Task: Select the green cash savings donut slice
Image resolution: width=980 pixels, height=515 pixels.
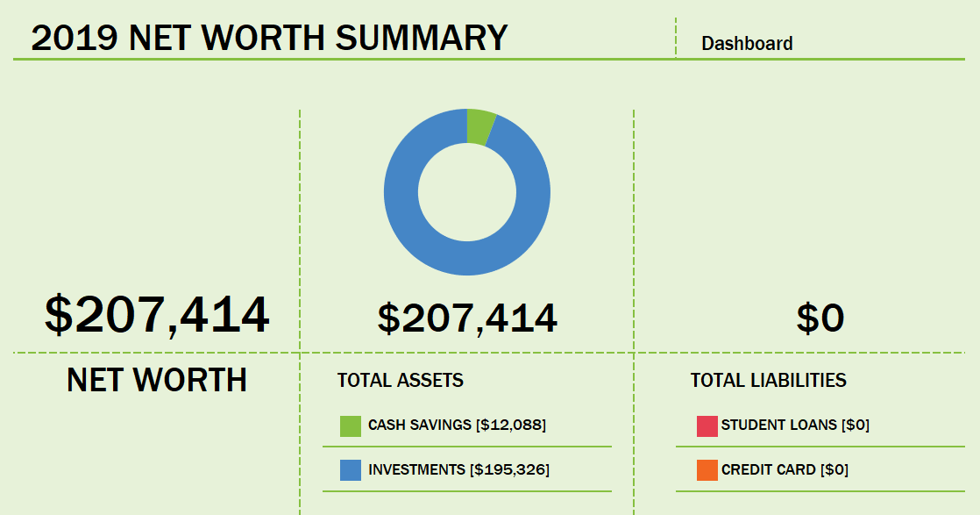Action: (480, 125)
